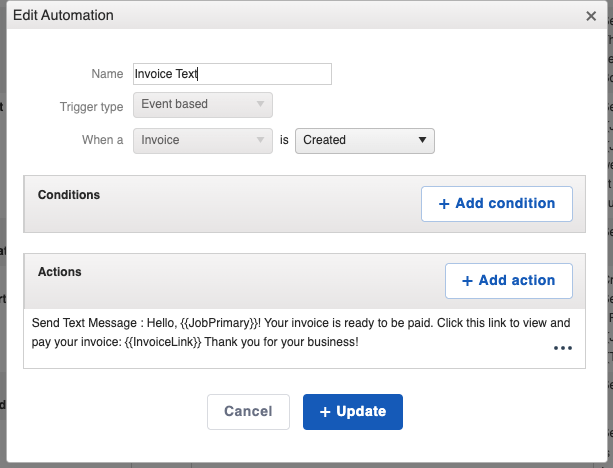Click the Conditions section heading
Screen dimensions: 613x468
click(x=69, y=195)
